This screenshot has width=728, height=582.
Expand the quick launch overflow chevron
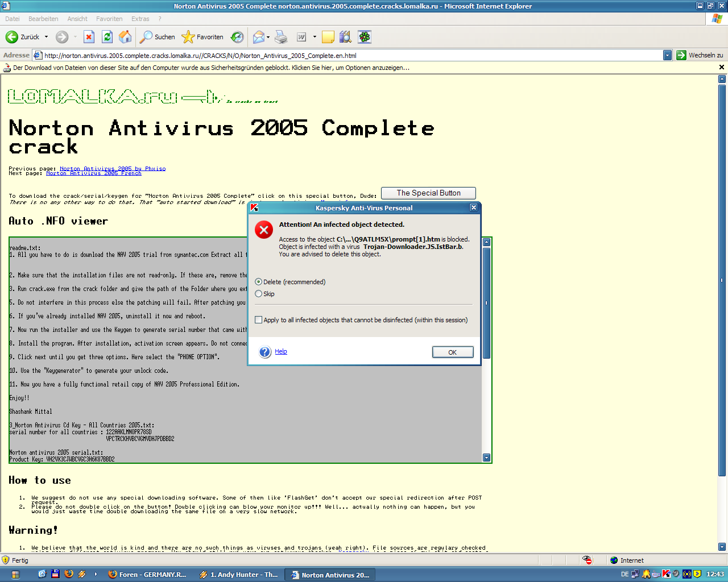(96, 574)
